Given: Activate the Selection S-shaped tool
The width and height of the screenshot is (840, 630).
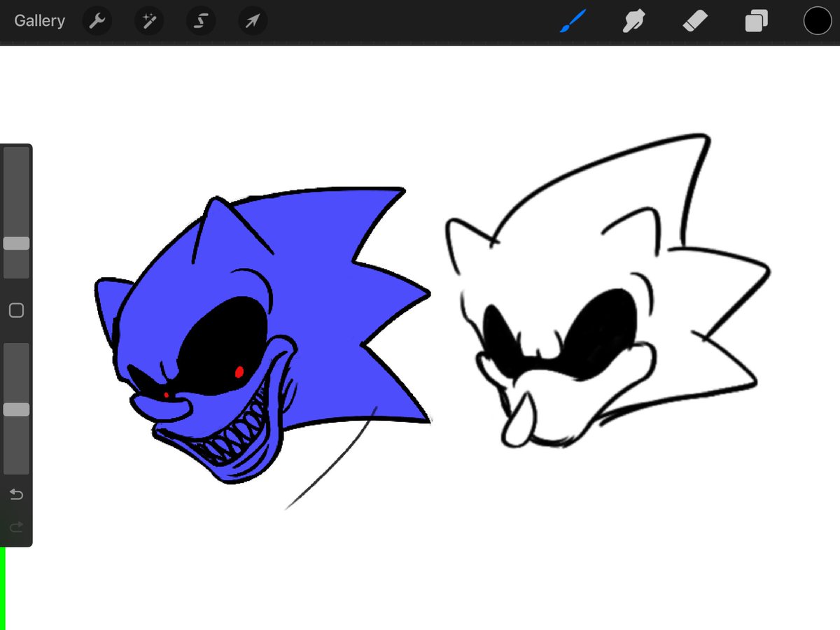Looking at the screenshot, I should (201, 22).
